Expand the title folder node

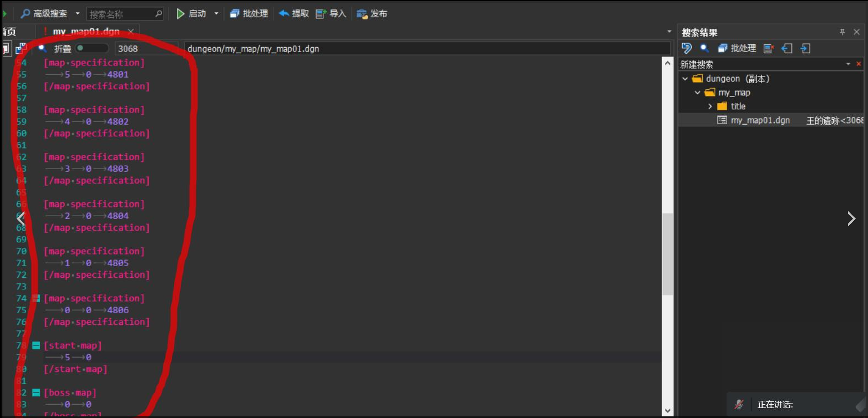[x=710, y=106]
